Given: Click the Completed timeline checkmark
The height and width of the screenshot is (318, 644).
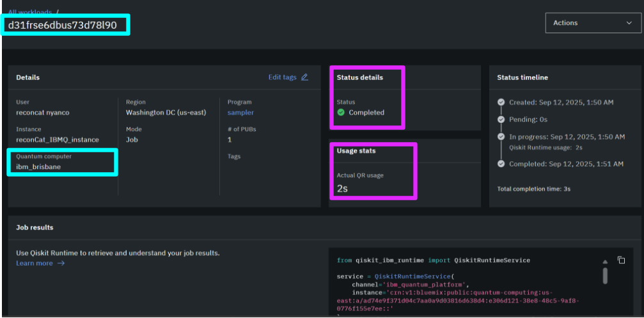Looking at the screenshot, I should 501,164.
